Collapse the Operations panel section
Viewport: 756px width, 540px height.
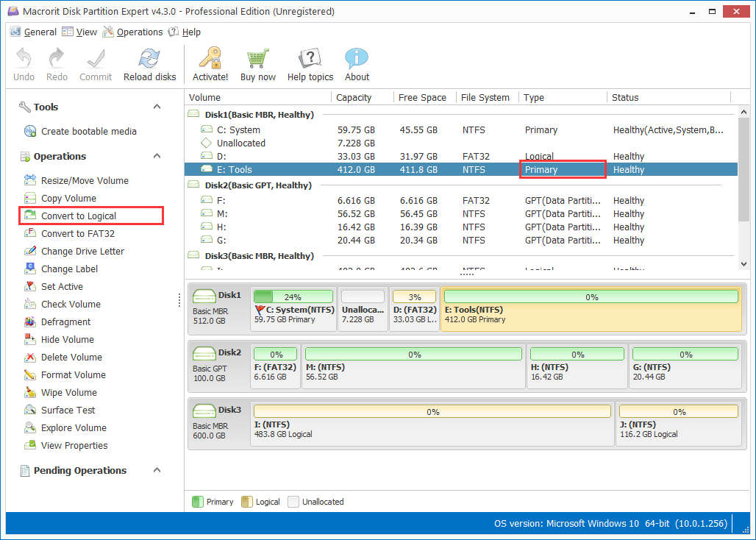[x=157, y=156]
